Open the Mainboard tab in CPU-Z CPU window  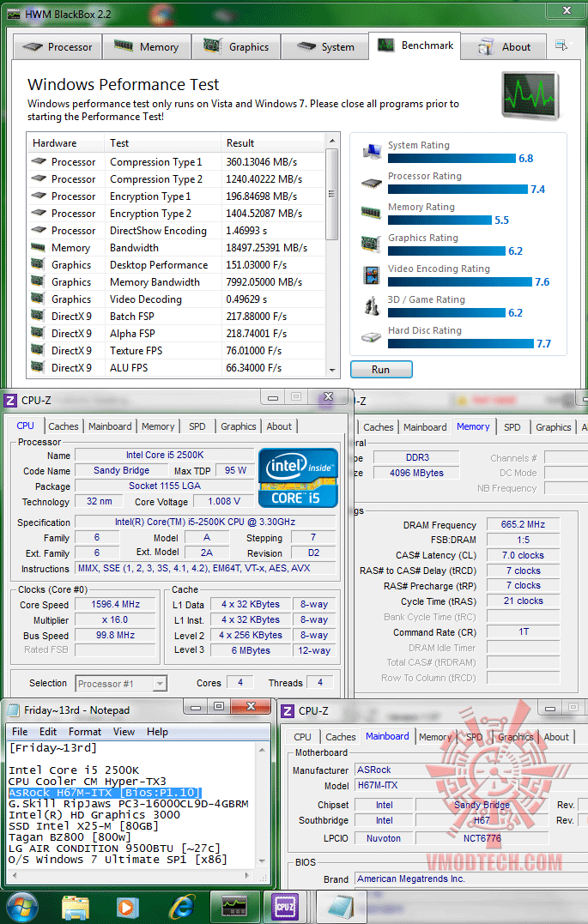click(x=110, y=426)
